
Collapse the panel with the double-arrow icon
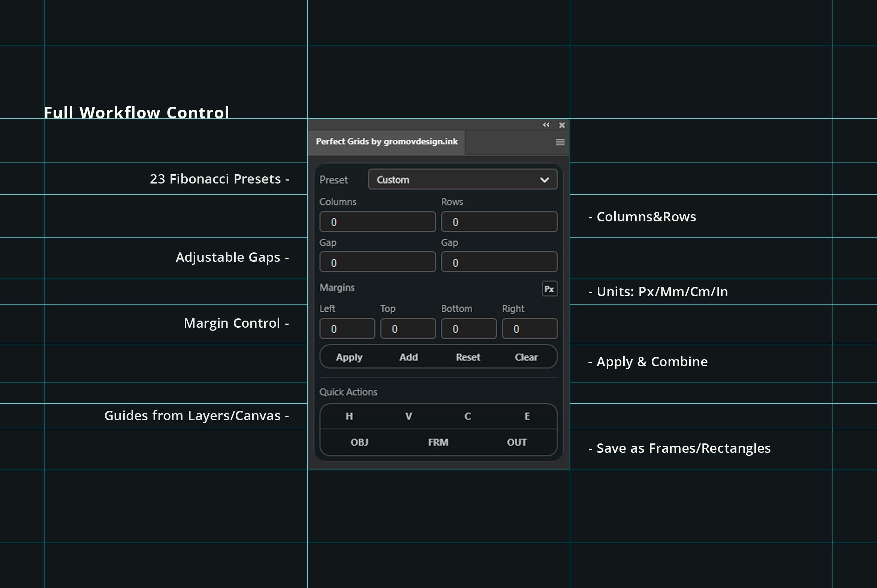tap(546, 125)
